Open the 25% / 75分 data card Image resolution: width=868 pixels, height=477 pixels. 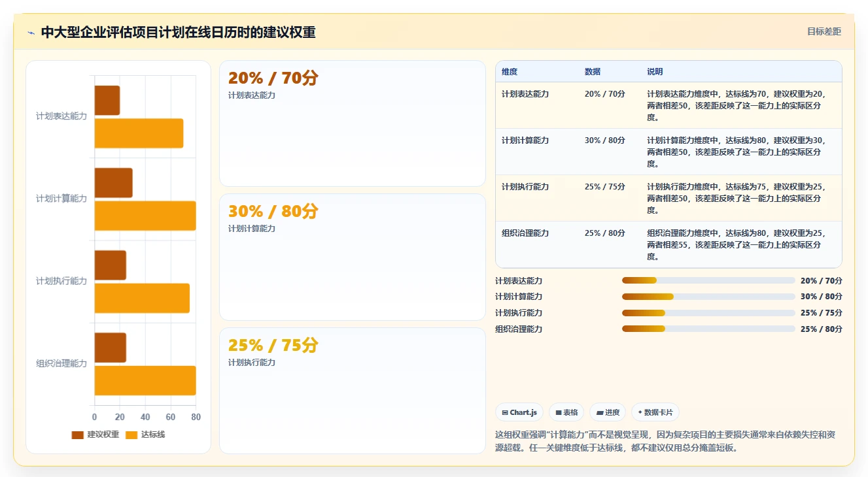pos(353,391)
